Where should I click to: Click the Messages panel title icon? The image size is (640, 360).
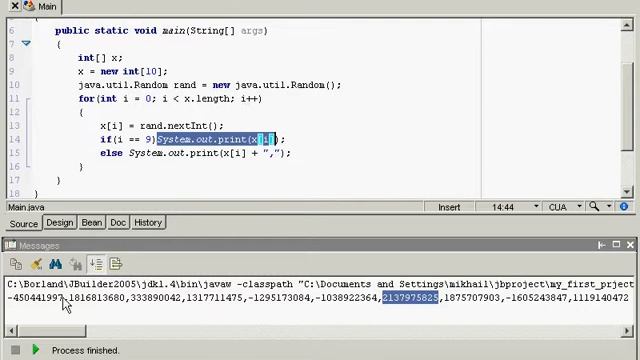pyautogui.click(x=11, y=245)
